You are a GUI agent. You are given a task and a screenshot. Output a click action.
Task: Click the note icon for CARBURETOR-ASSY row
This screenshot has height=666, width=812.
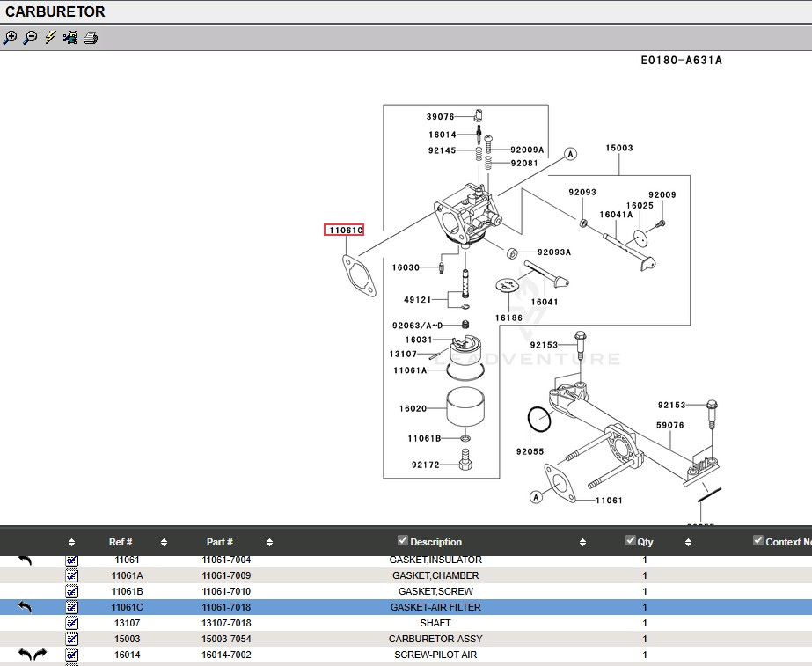(x=71, y=639)
